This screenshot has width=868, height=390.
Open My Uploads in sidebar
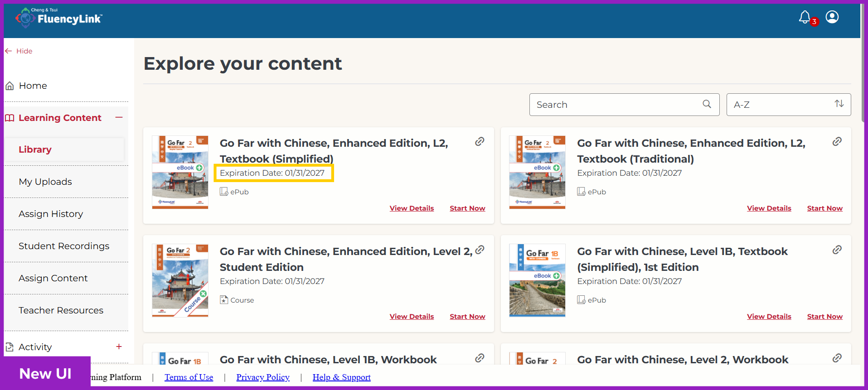pos(45,182)
